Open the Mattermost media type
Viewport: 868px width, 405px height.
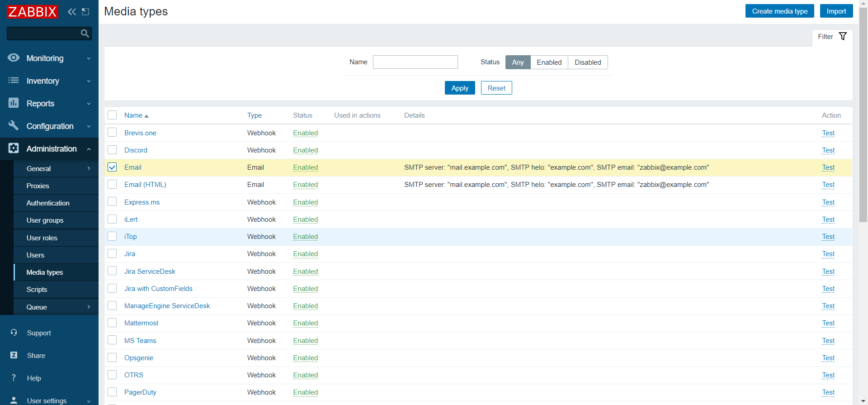[141, 323]
